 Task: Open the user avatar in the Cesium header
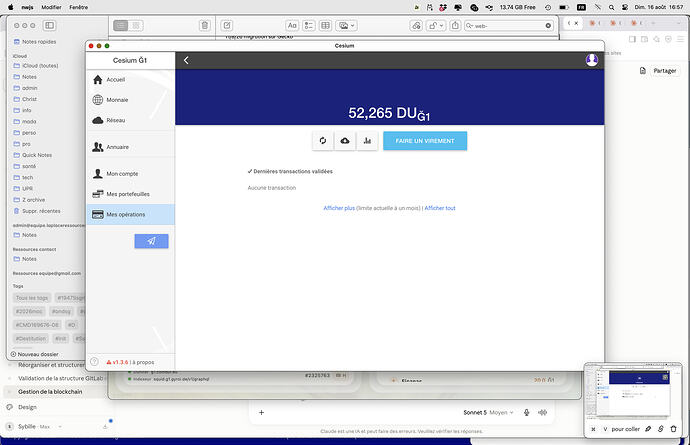click(x=592, y=60)
